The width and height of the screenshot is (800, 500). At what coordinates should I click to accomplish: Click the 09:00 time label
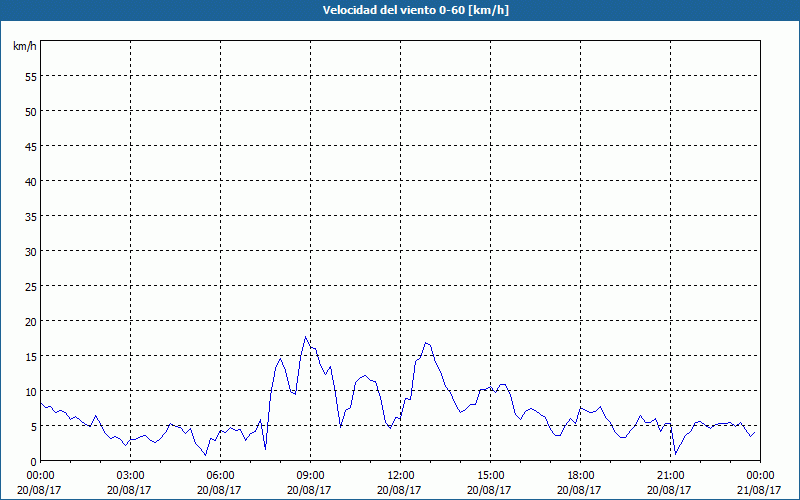click(310, 476)
